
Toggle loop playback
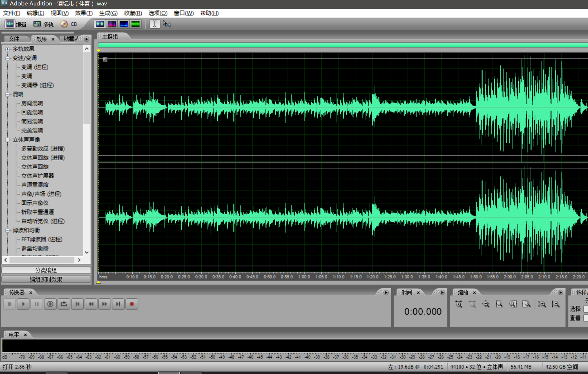point(64,304)
